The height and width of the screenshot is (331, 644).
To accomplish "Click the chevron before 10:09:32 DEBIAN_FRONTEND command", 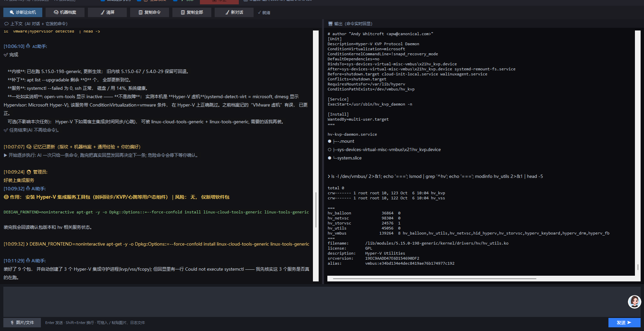I will (27, 244).
